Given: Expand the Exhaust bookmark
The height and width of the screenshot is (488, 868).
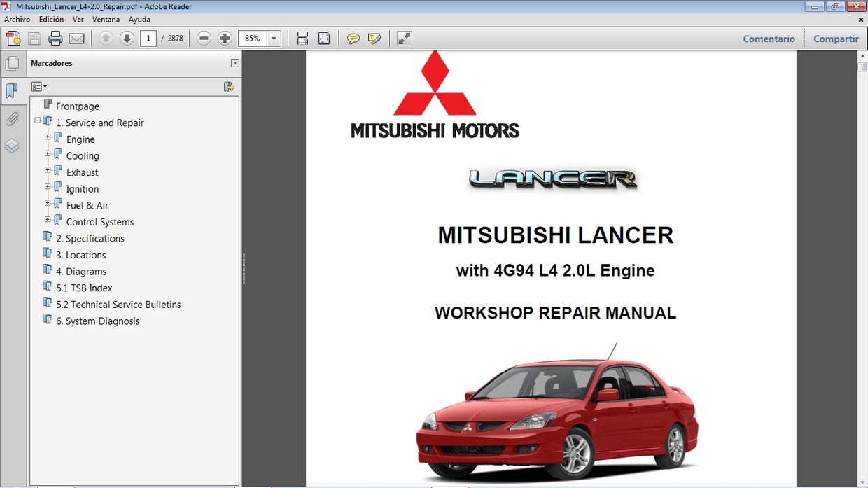Looking at the screenshot, I should [x=48, y=170].
